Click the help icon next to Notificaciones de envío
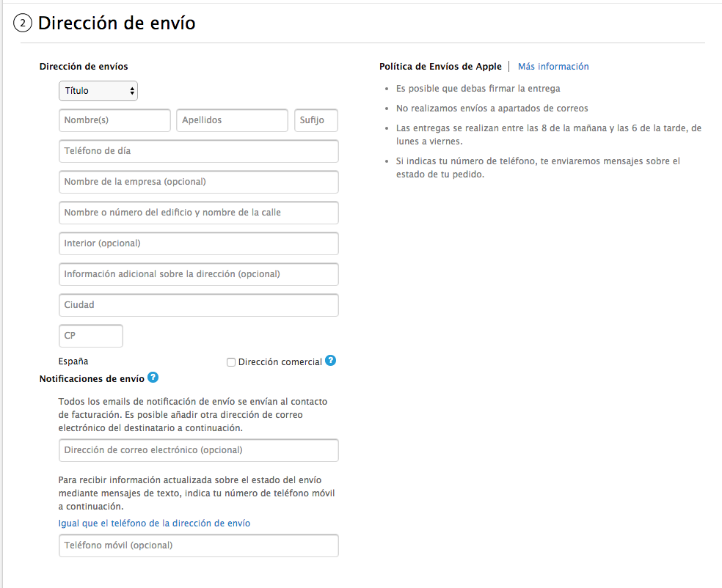This screenshot has height=588, width=722. (153, 378)
